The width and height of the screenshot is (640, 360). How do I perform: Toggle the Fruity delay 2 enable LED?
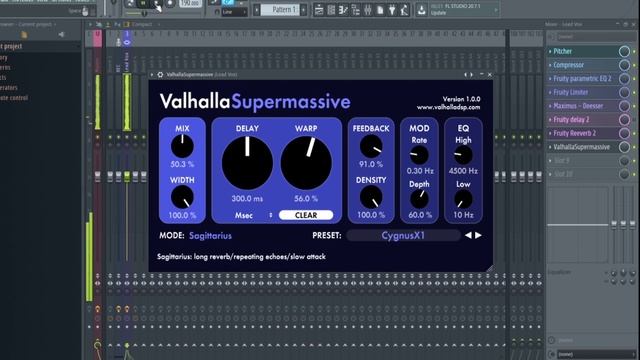click(634, 120)
